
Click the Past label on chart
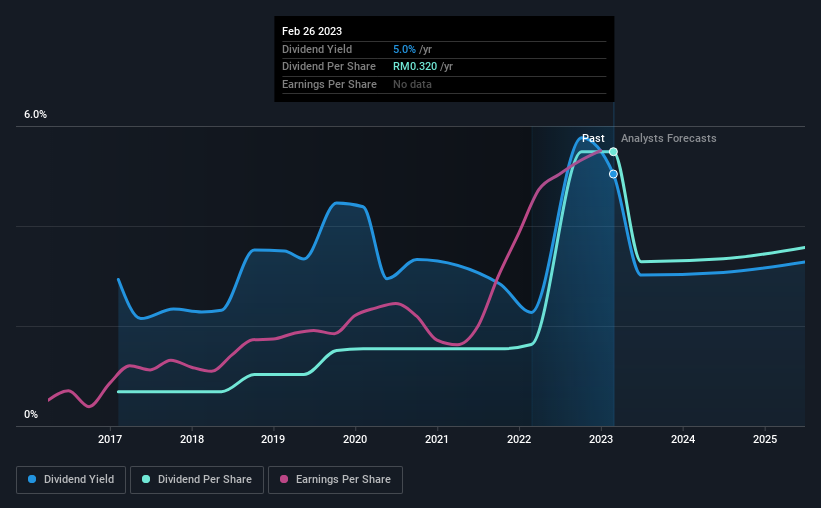[x=593, y=138]
